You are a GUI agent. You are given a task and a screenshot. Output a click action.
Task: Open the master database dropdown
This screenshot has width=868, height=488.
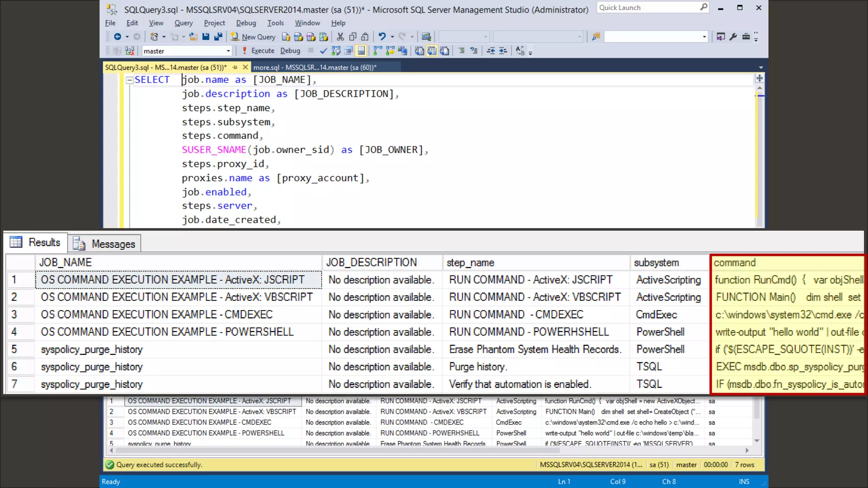coord(228,51)
